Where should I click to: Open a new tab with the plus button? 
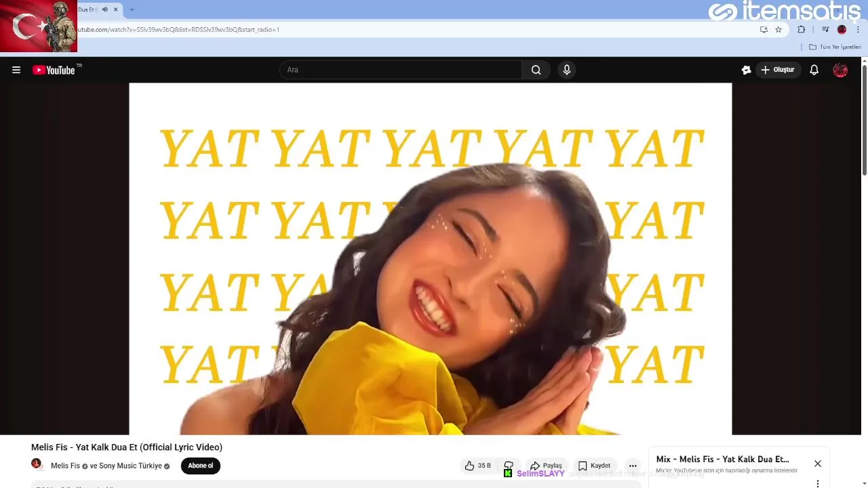pos(132,9)
